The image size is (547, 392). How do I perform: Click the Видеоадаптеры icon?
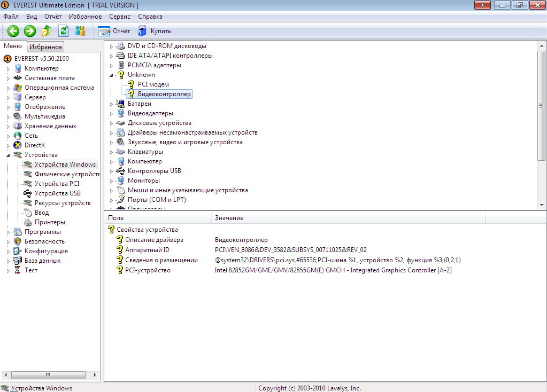(121, 113)
